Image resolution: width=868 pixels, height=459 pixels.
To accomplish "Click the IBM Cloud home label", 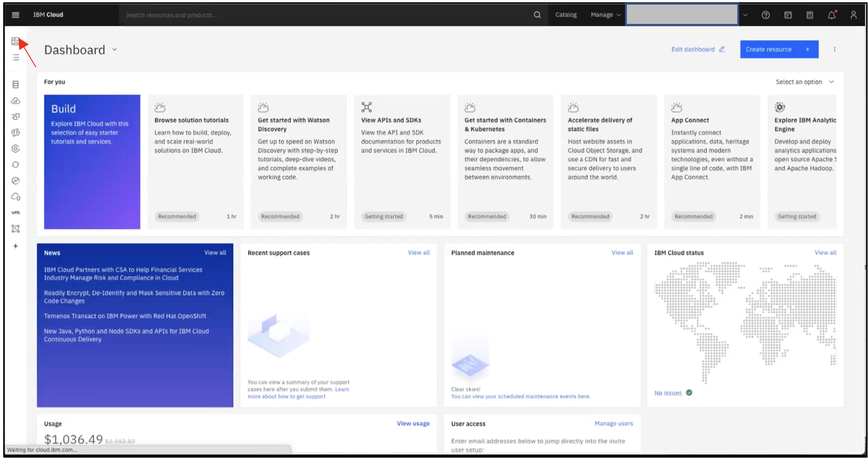I will coord(48,15).
